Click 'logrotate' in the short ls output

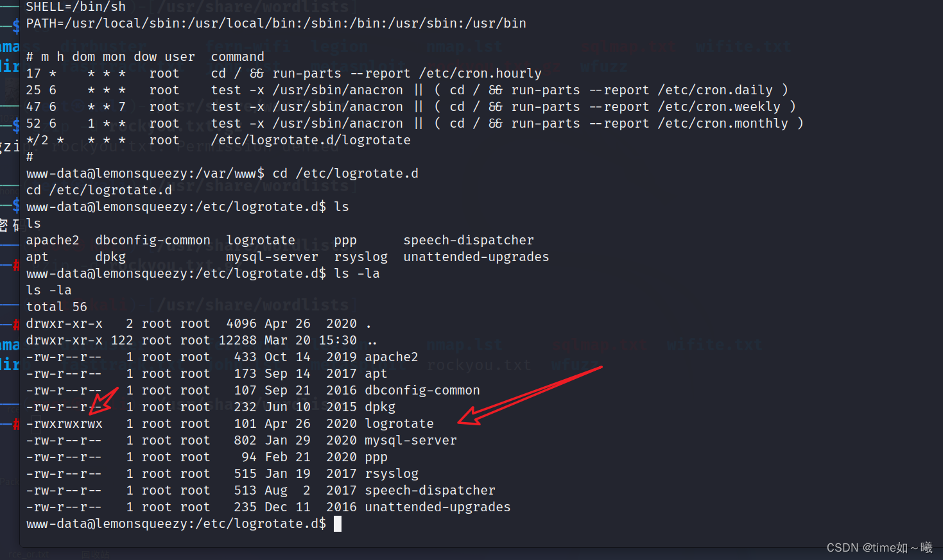click(261, 241)
